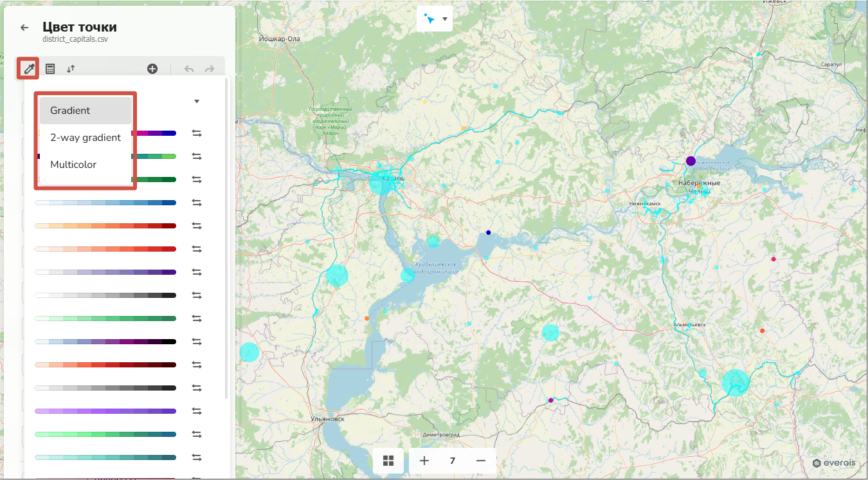The width and height of the screenshot is (868, 480).
Task: Click the Ульяновск map label
Action: click(328, 419)
